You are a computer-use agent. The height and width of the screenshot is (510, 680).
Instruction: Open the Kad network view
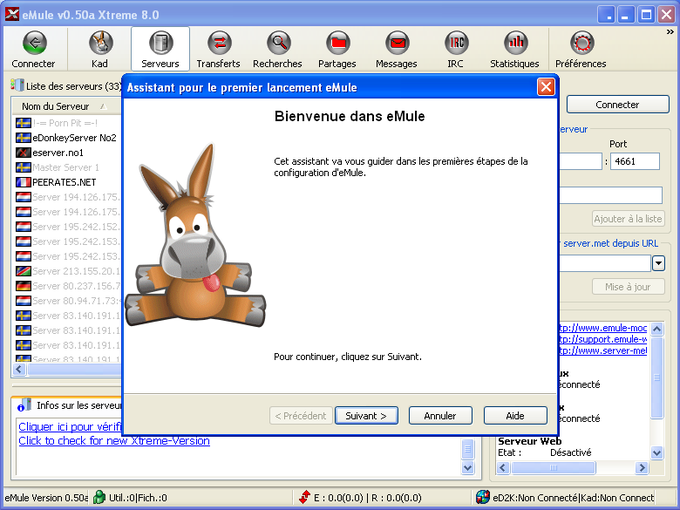100,49
